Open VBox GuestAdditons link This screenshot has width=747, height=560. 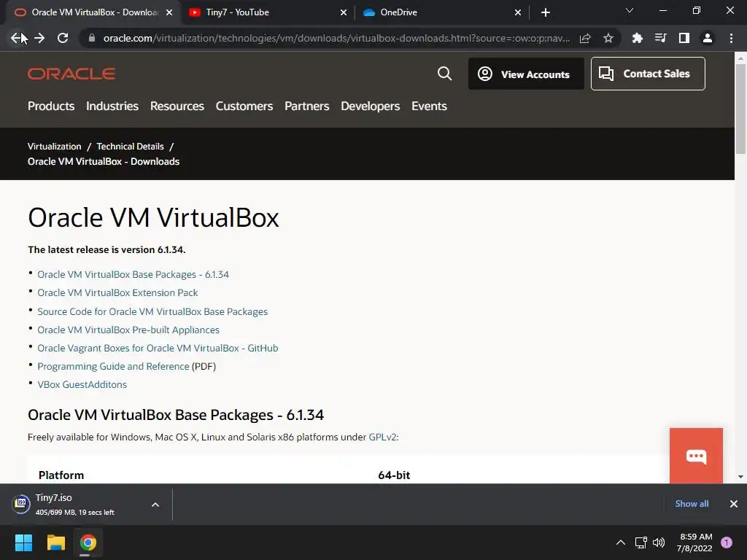pyautogui.click(x=82, y=385)
